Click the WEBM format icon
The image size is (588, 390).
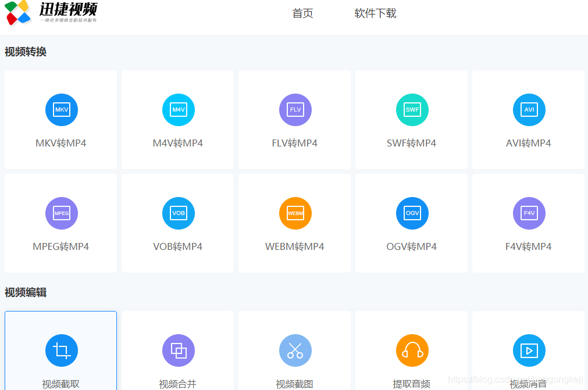pyautogui.click(x=295, y=213)
